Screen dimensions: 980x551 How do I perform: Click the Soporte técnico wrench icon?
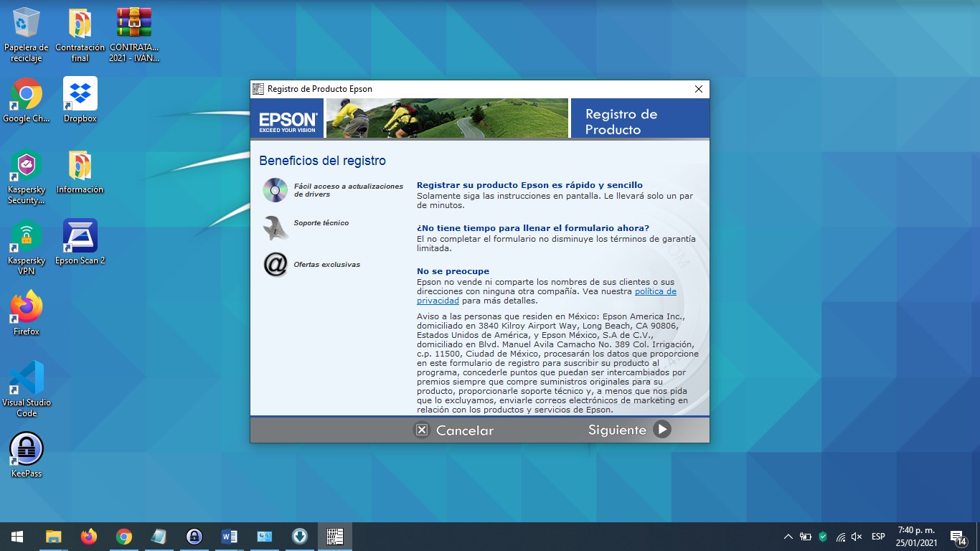coord(275,229)
